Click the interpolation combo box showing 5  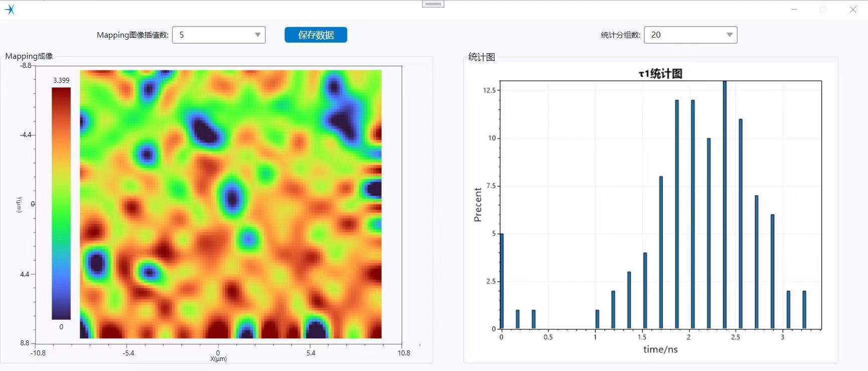coord(213,35)
